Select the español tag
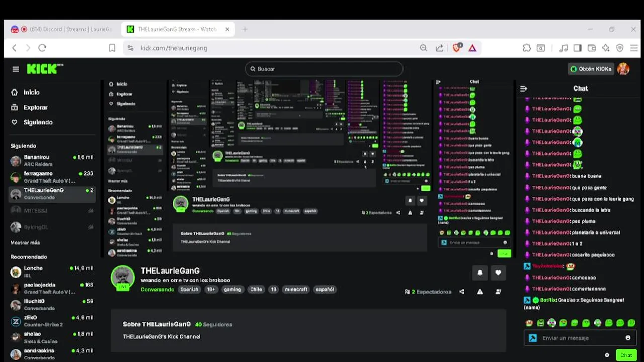The width and height of the screenshot is (644, 362). (x=325, y=289)
